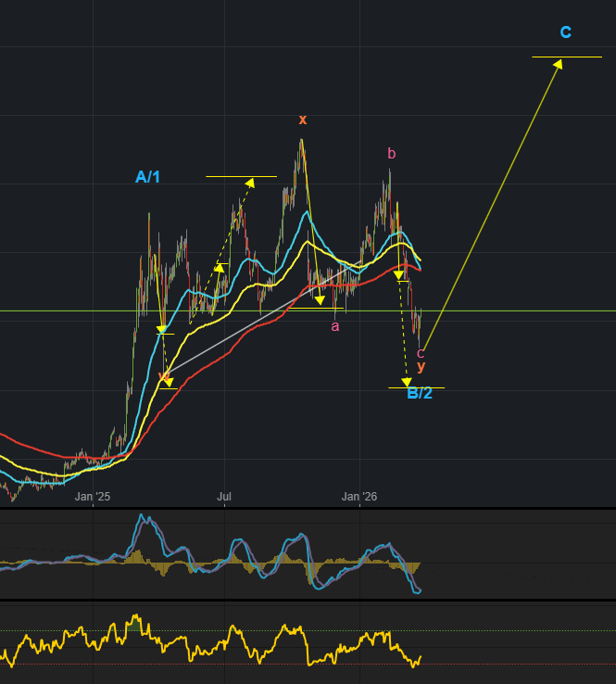Select the orange x label at chart peak
This screenshot has width=616, height=684.
tap(302, 120)
